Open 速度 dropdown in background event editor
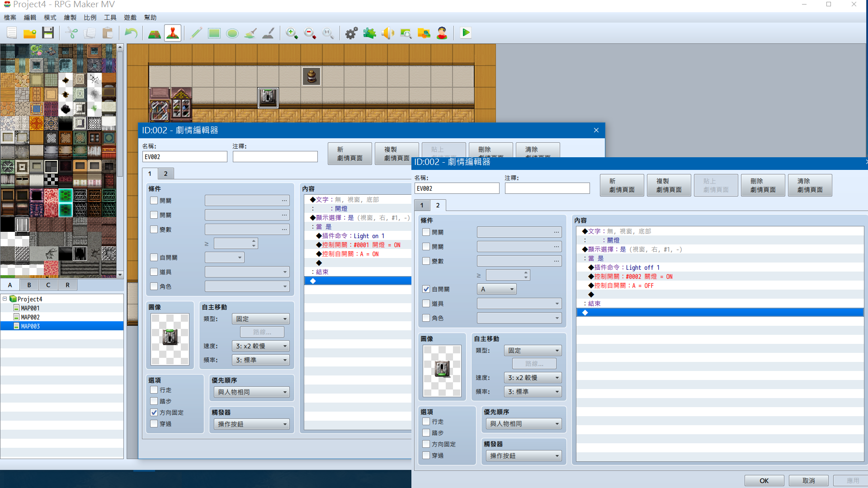Image resolution: width=868 pixels, height=488 pixels. [261, 346]
